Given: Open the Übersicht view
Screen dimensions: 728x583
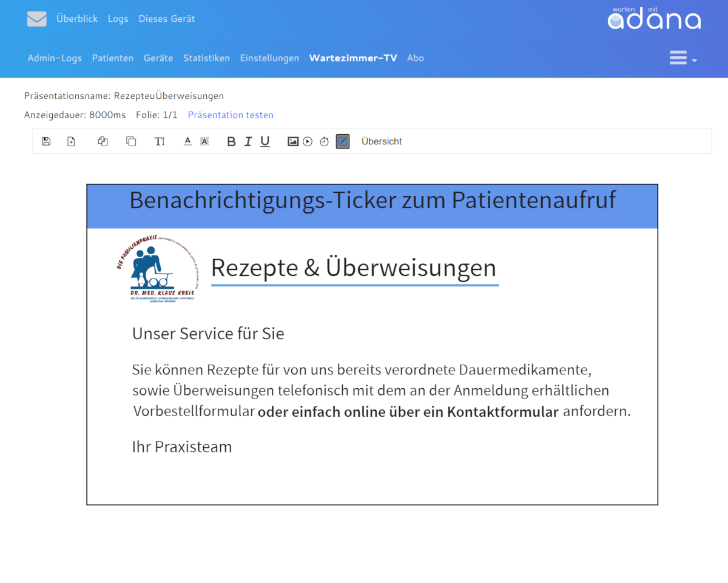Looking at the screenshot, I should (x=382, y=141).
